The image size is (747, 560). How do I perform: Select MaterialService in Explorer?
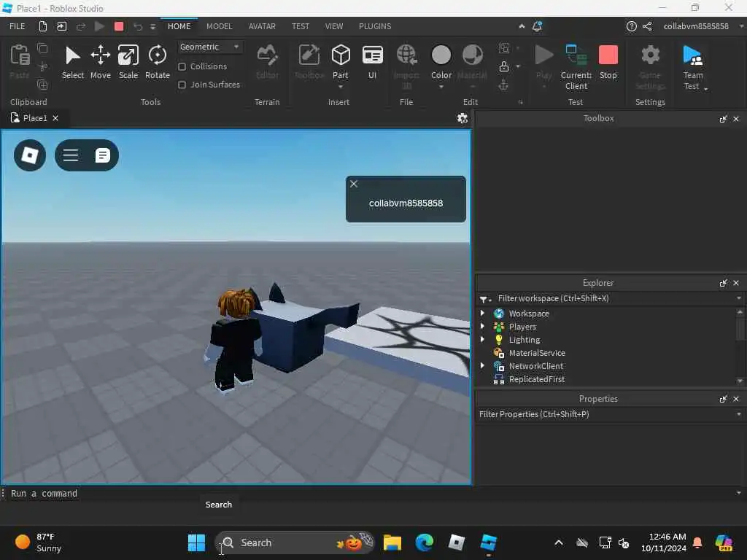point(536,353)
